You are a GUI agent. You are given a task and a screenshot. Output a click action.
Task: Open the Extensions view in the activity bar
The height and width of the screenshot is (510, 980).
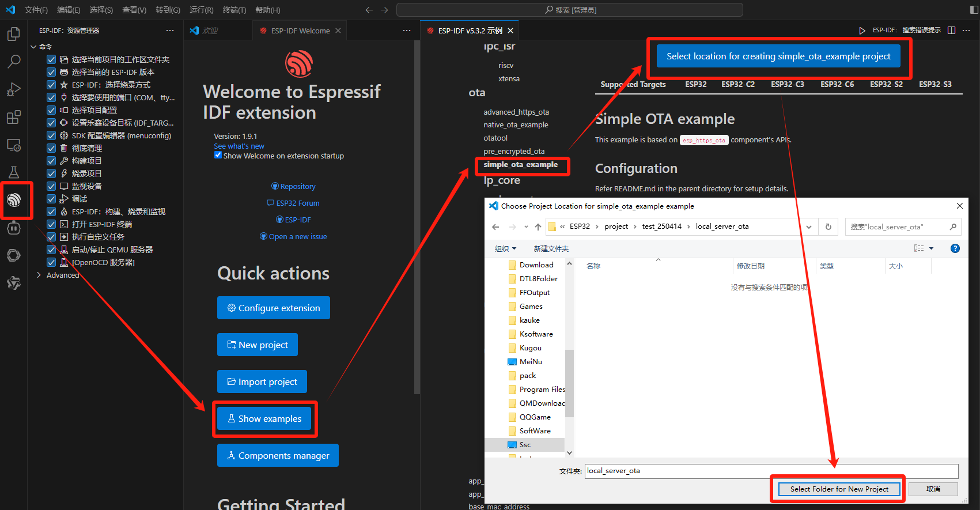point(13,117)
